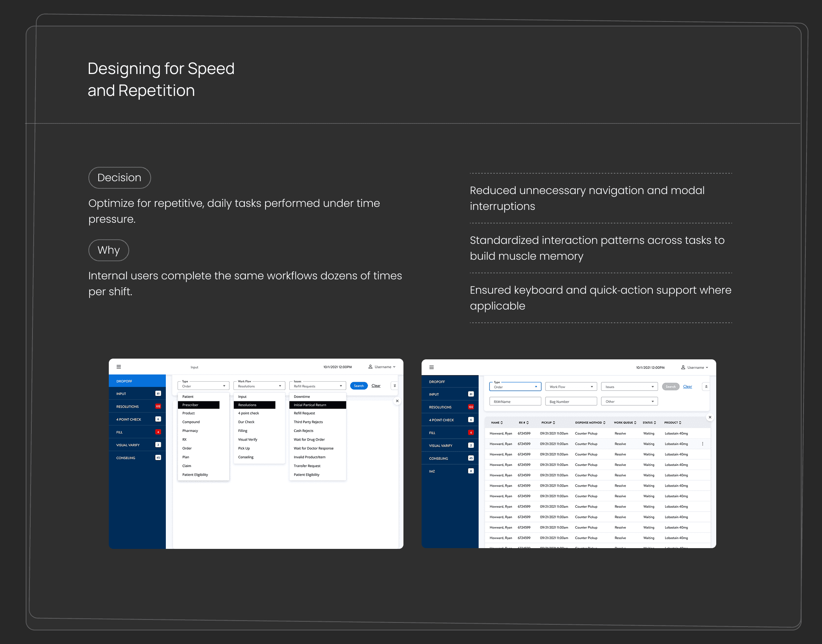This screenshot has width=822, height=644.
Task: Open Work Flow dropdown showing Resolutions
Action: (259, 386)
